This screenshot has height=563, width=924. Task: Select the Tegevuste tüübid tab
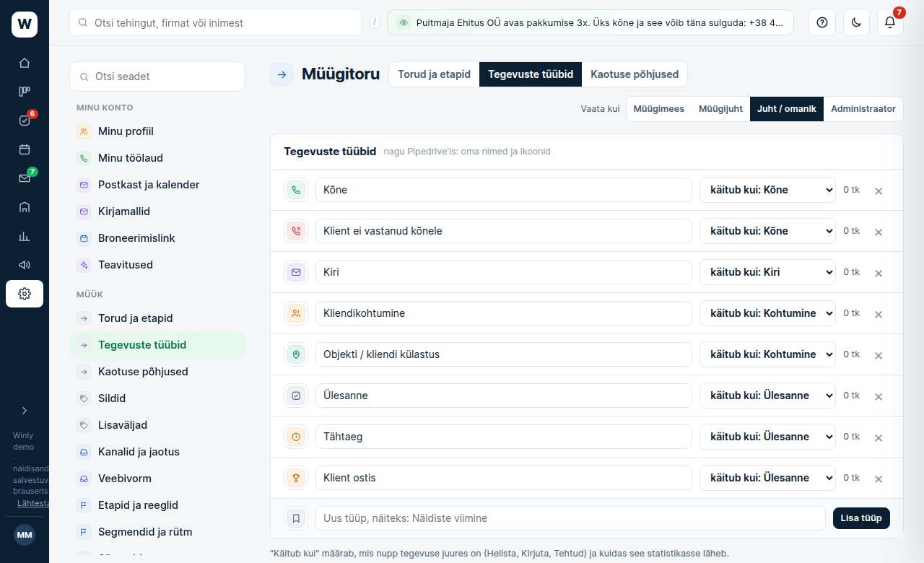click(531, 74)
